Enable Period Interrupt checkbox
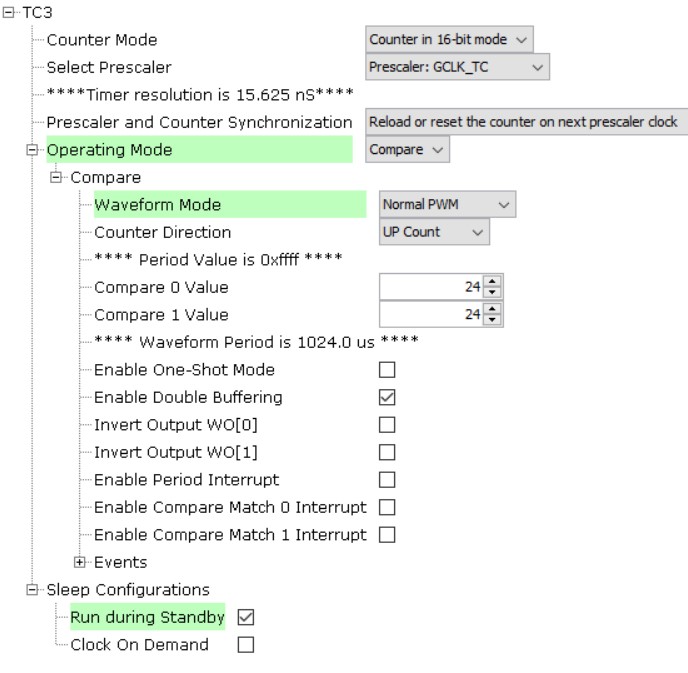This screenshot has width=688, height=673. click(x=387, y=480)
